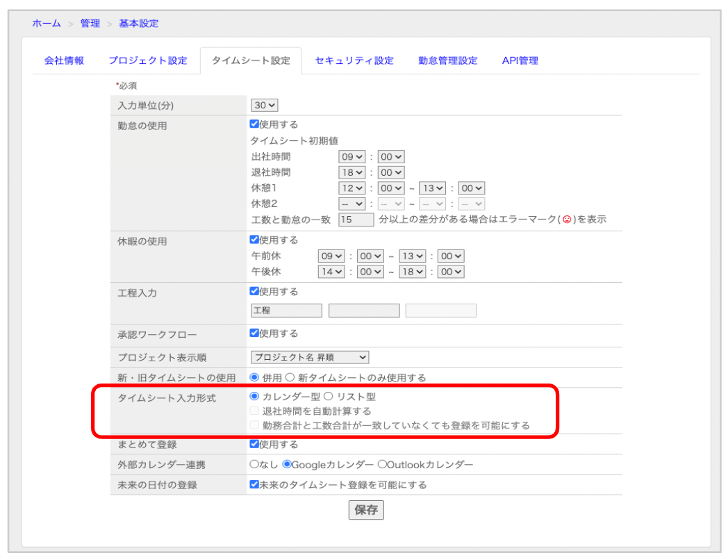Open 休憩2 start hour dropdown
Image resolution: width=728 pixels, height=560 pixels.
[x=352, y=204]
